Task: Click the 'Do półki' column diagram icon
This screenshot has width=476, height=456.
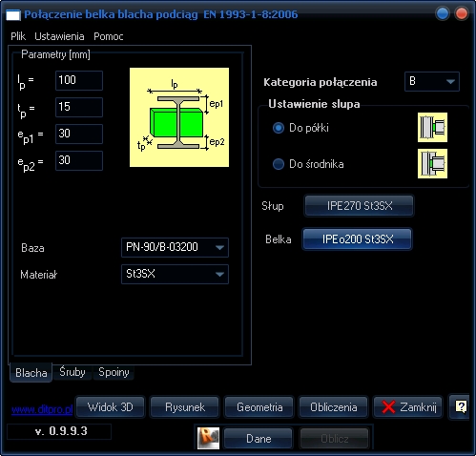Action: pos(432,127)
